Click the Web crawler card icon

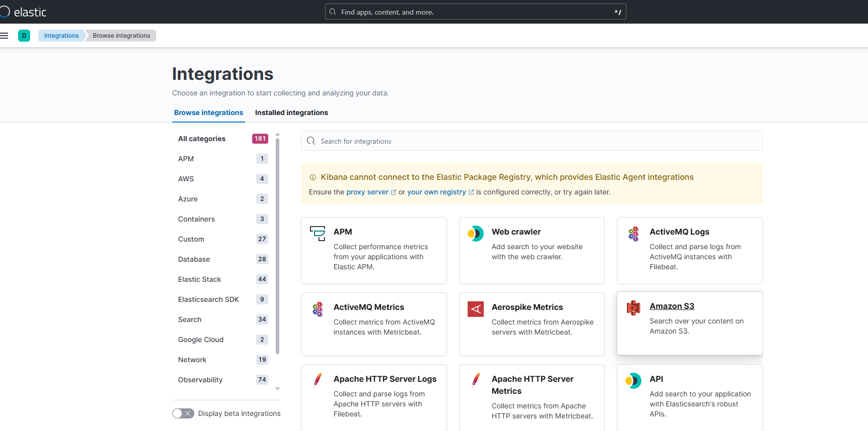click(476, 233)
